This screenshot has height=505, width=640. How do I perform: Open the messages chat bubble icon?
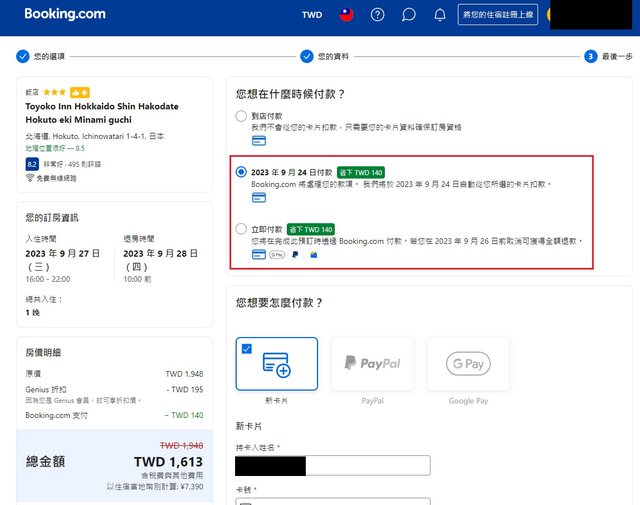[408, 15]
